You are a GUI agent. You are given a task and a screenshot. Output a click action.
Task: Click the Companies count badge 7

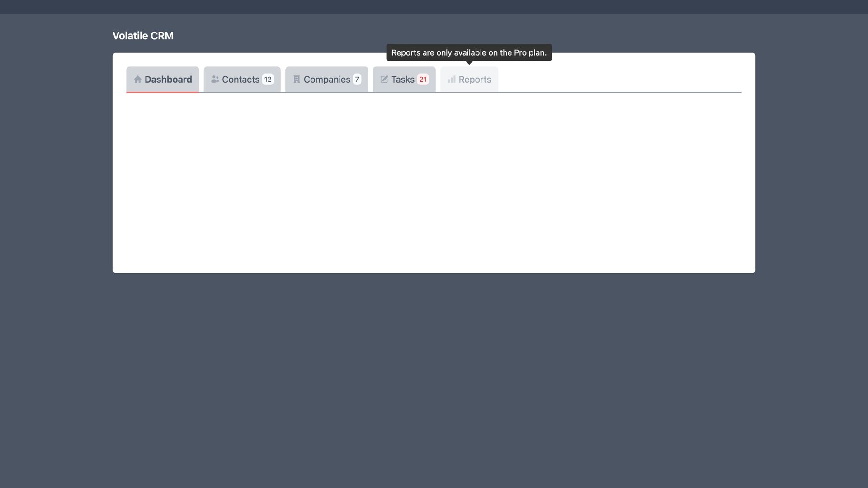357,80
